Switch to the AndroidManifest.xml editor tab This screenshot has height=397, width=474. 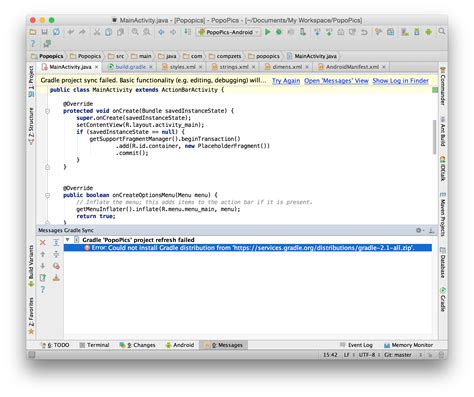(352, 67)
